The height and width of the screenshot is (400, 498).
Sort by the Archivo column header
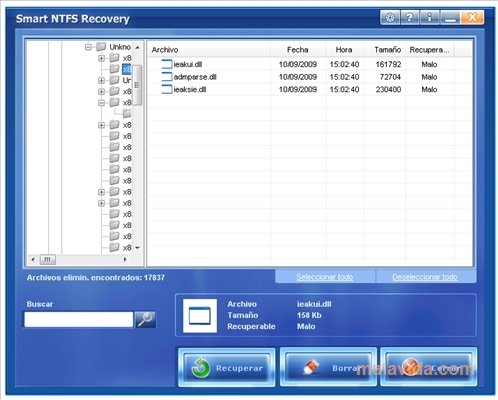209,50
